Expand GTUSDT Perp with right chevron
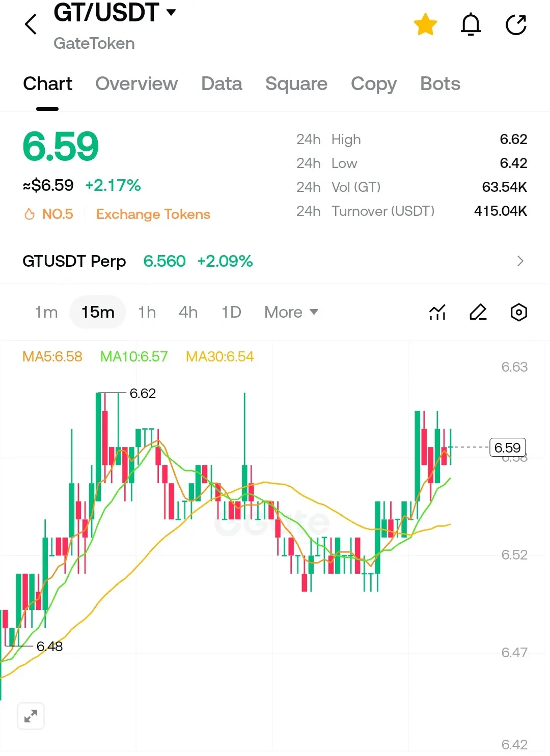Image resolution: width=550 pixels, height=756 pixels. tap(520, 261)
